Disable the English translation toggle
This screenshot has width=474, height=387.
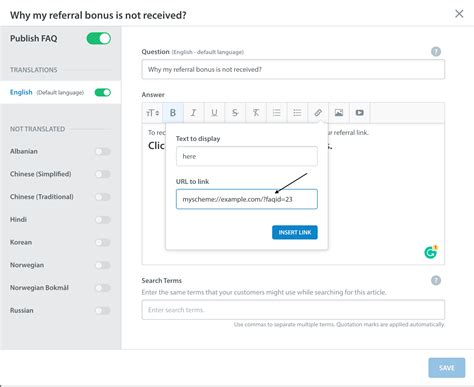pyautogui.click(x=103, y=92)
